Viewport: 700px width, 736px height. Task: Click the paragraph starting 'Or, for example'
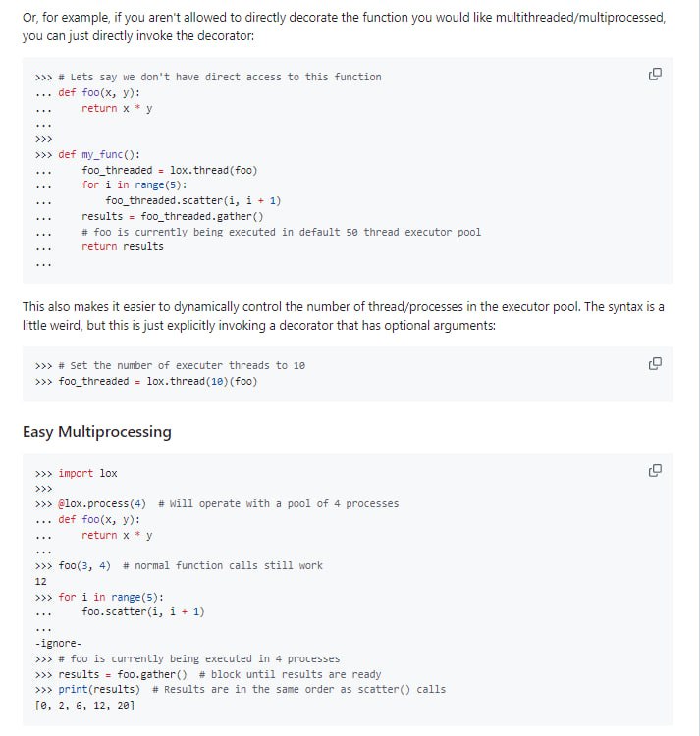click(344, 26)
